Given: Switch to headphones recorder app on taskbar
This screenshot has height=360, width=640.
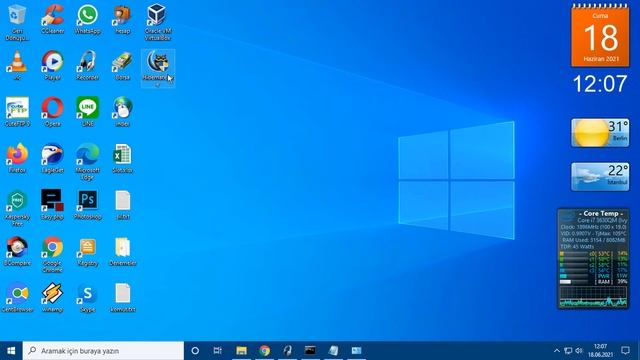Looking at the screenshot, I should 287,351.
